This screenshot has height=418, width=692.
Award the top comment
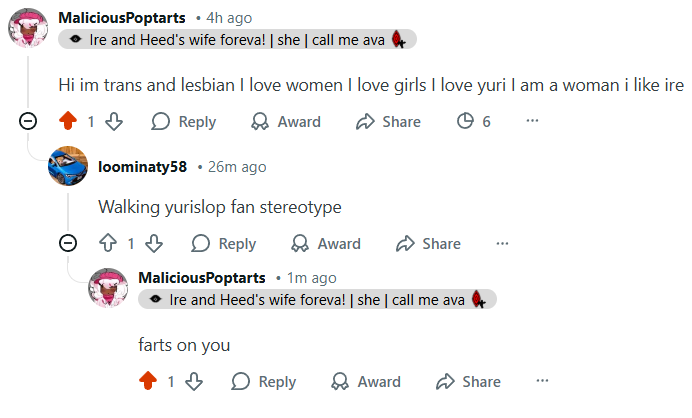click(286, 122)
